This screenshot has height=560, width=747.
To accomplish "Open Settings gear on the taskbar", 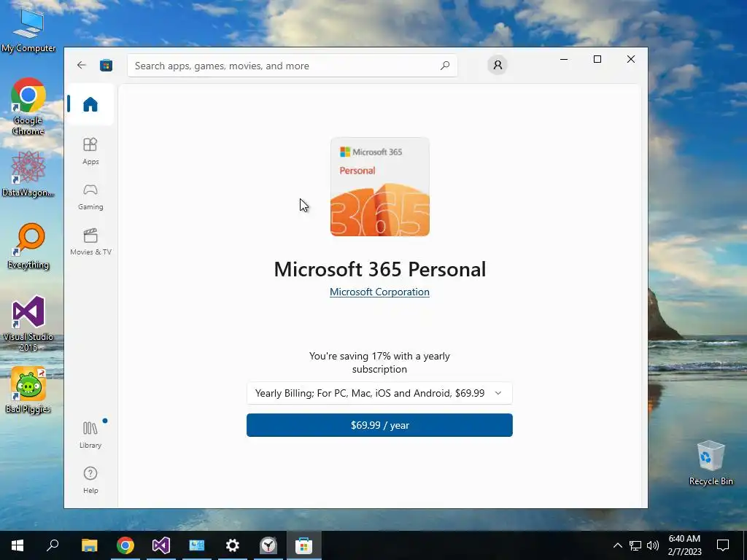I will pos(233,545).
